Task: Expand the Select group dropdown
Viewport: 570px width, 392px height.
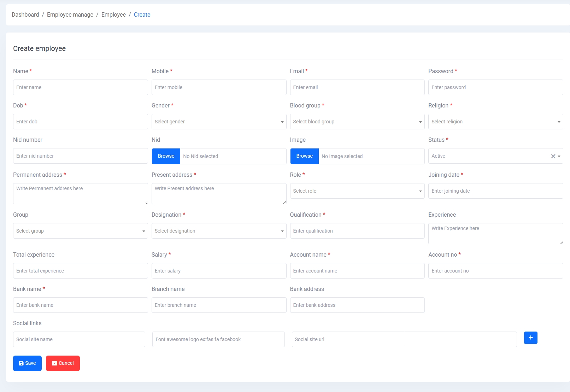Action: 80,231
